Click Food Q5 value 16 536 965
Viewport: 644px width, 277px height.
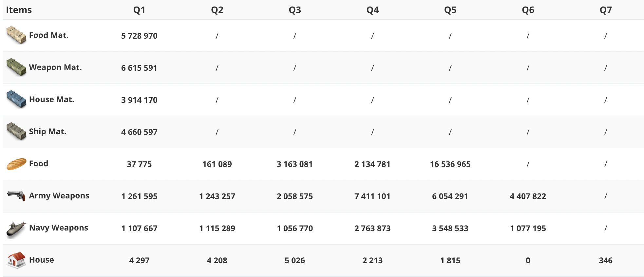tap(450, 164)
